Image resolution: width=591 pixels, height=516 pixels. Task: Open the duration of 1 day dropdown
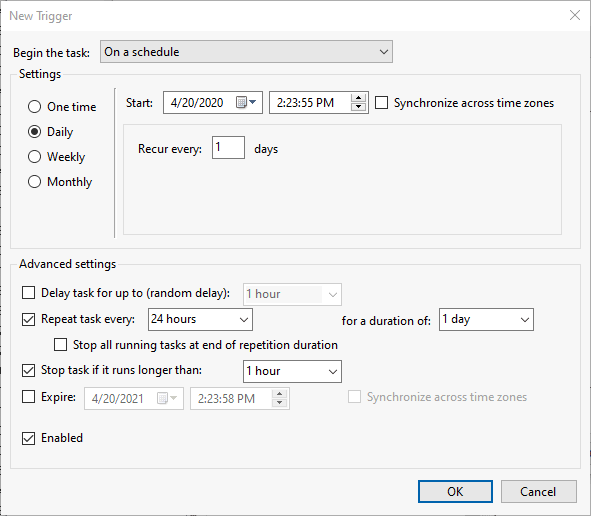pos(486,319)
